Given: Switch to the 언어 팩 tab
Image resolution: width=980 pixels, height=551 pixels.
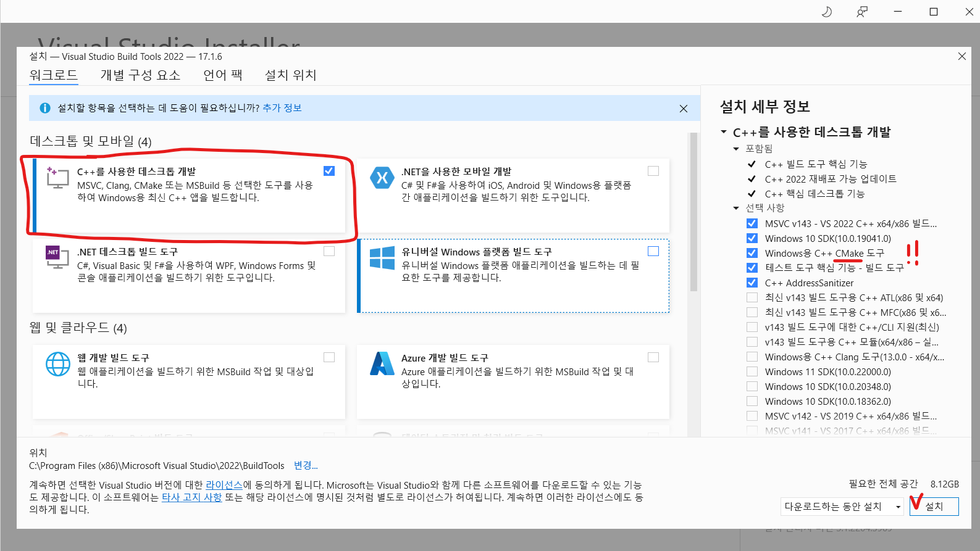Looking at the screenshot, I should coord(223,75).
